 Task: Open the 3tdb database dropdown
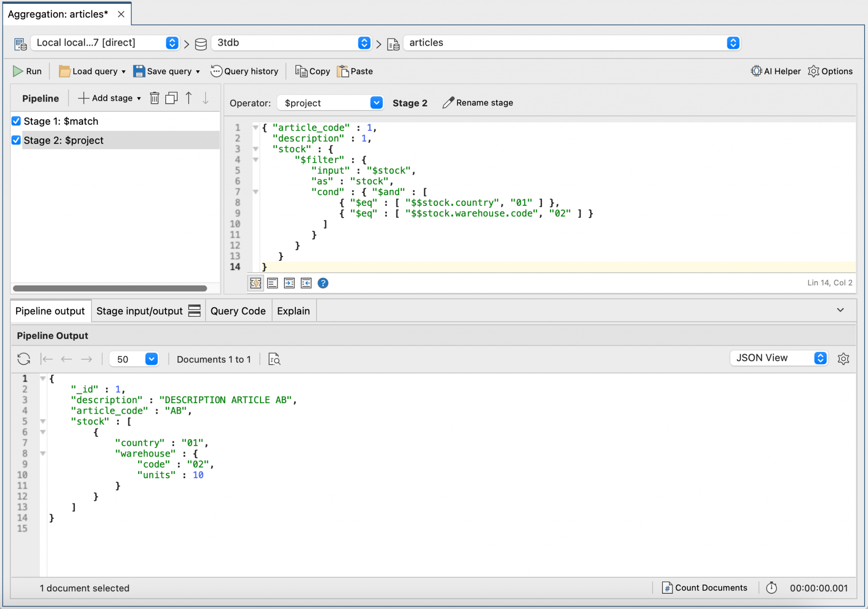point(364,43)
